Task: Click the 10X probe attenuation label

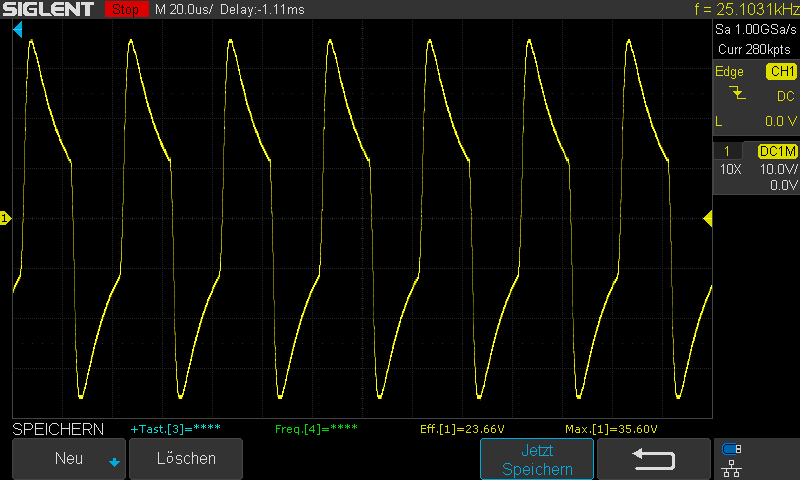Action: tap(730, 169)
